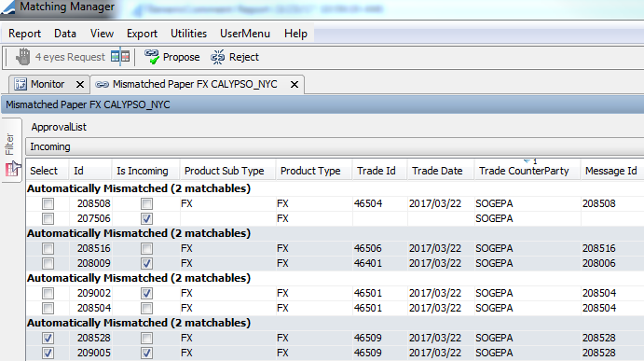644x361 pixels.
Task: Click the Propose link icon with green check
Action: point(151,57)
